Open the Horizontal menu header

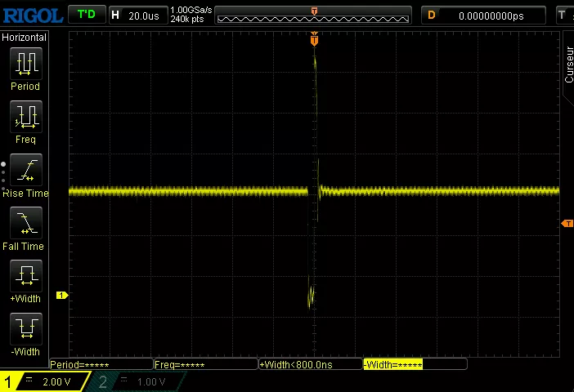tap(25, 38)
